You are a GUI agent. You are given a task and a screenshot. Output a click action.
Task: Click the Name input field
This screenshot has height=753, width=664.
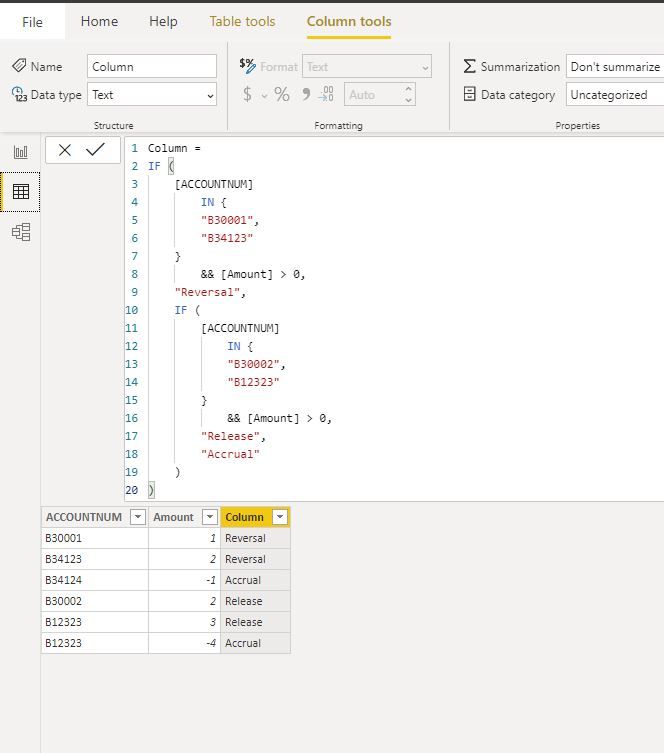152,66
